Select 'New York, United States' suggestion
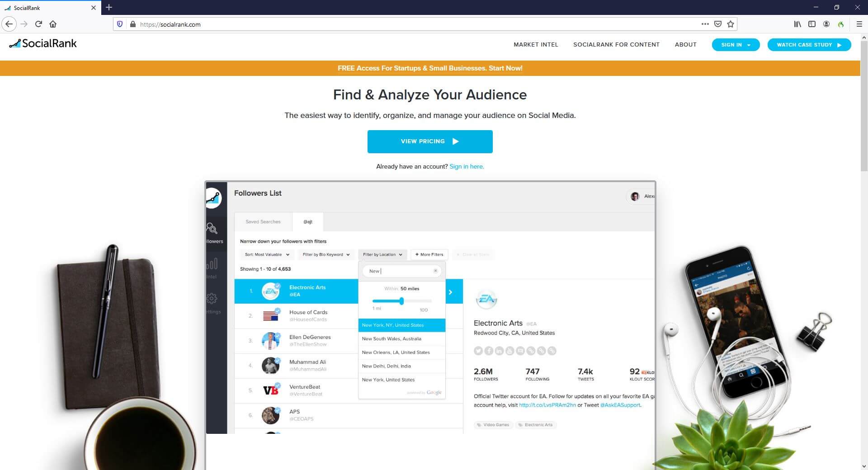This screenshot has width=868, height=470. tap(402, 380)
